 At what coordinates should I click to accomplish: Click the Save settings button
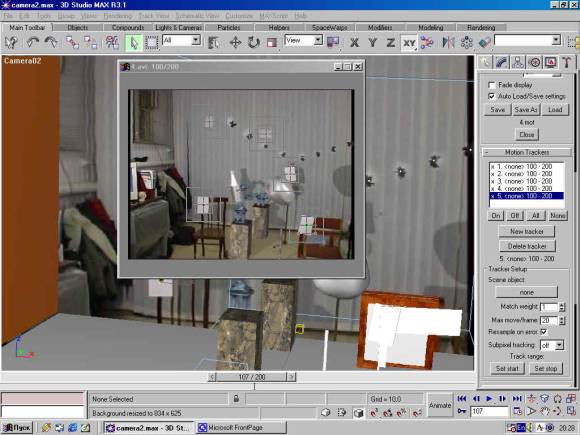pos(498,109)
